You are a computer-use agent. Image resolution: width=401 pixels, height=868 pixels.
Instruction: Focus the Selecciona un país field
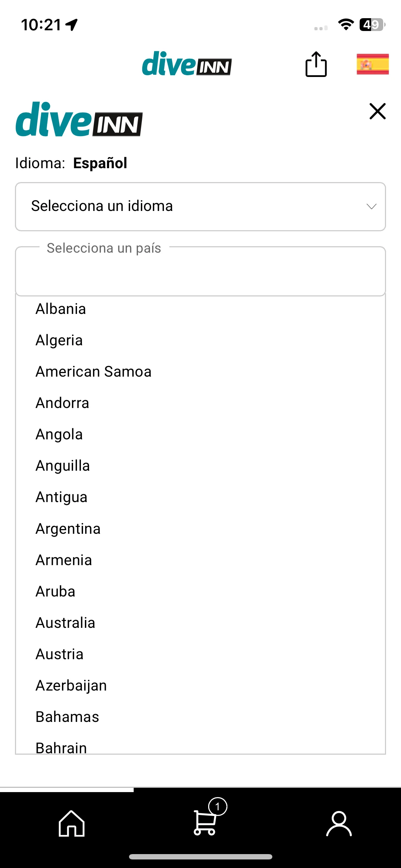tap(200, 272)
